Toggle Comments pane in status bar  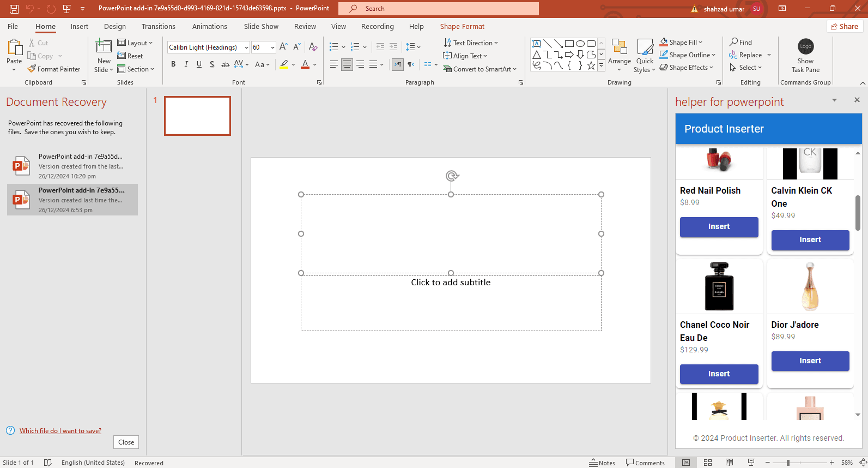(645, 463)
